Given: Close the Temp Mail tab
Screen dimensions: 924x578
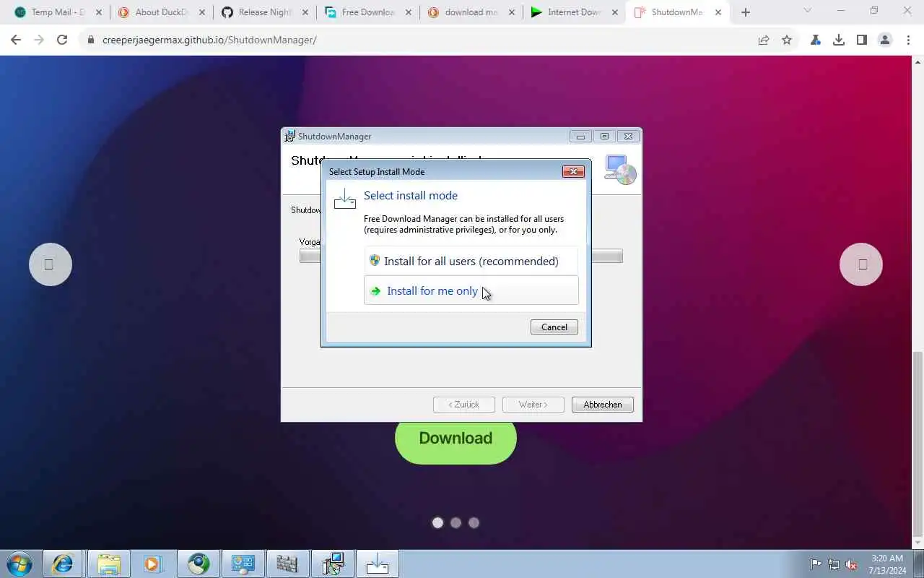Looking at the screenshot, I should (99, 12).
